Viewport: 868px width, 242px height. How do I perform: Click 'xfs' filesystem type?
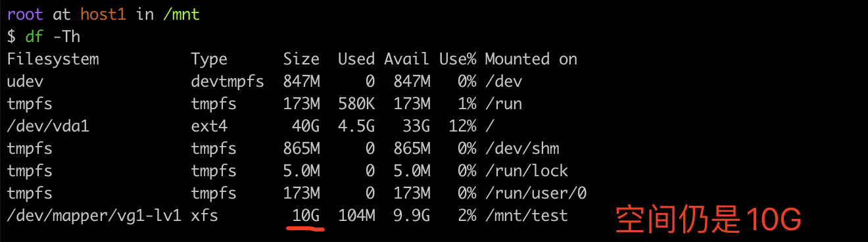205,216
